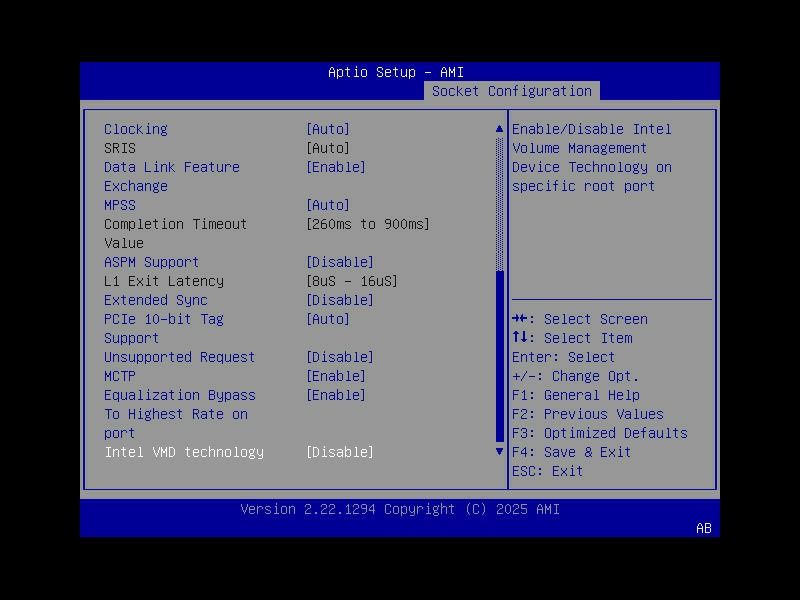
Task: Toggle Data Link Feature Exchange setting
Action: [x=337, y=166]
